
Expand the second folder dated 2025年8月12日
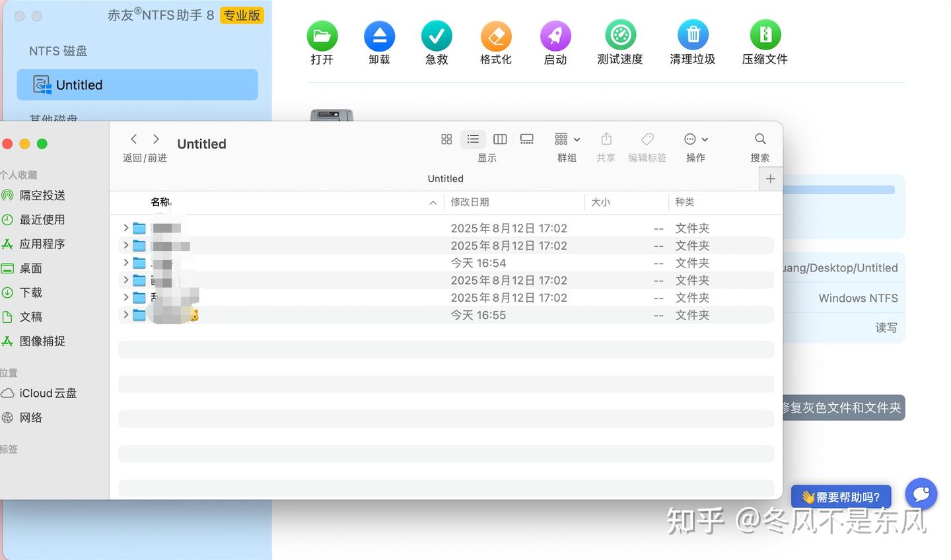coord(125,245)
